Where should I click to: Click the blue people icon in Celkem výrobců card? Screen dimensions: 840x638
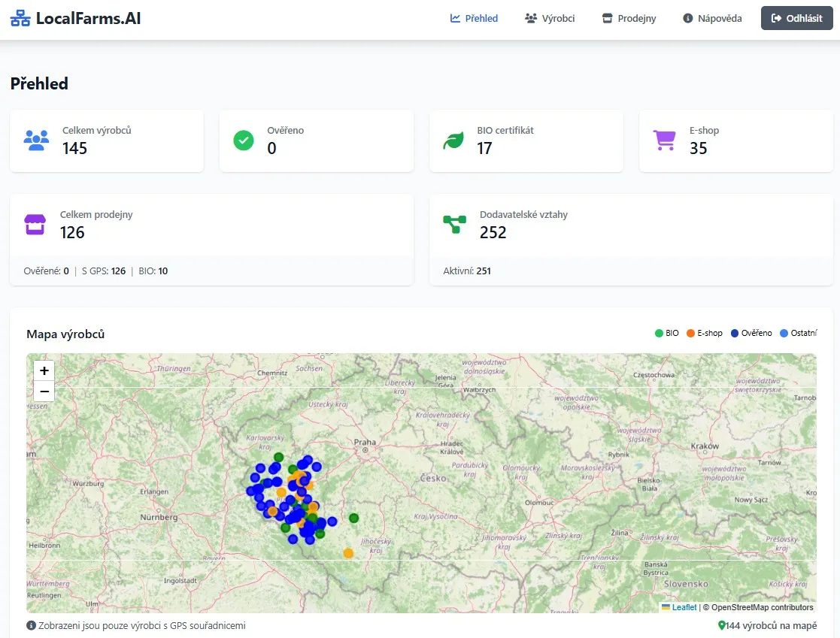36,141
